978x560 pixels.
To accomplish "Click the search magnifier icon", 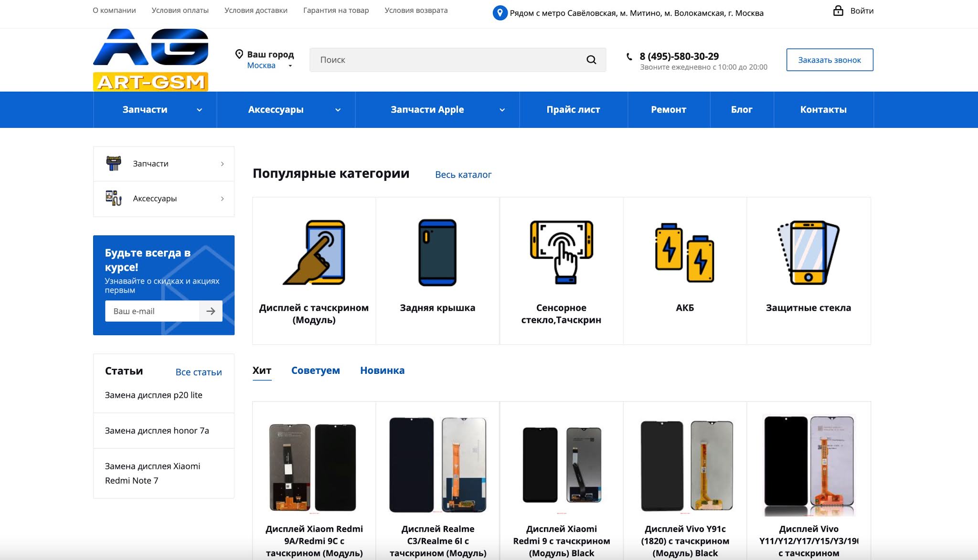I will (x=591, y=60).
